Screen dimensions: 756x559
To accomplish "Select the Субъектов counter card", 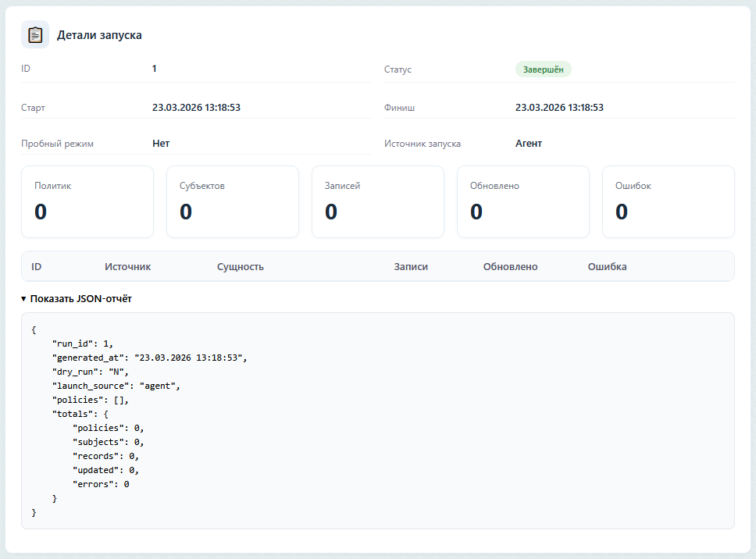I will [233, 201].
